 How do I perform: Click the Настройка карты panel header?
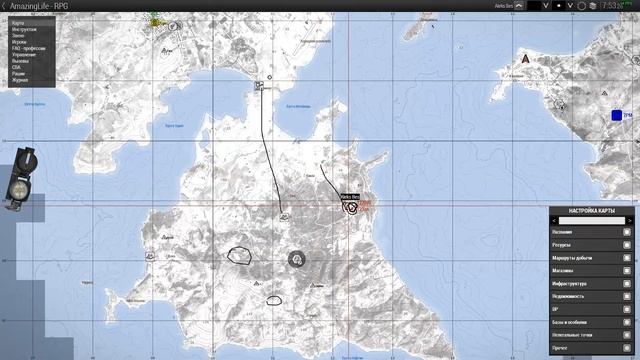[x=592, y=211]
